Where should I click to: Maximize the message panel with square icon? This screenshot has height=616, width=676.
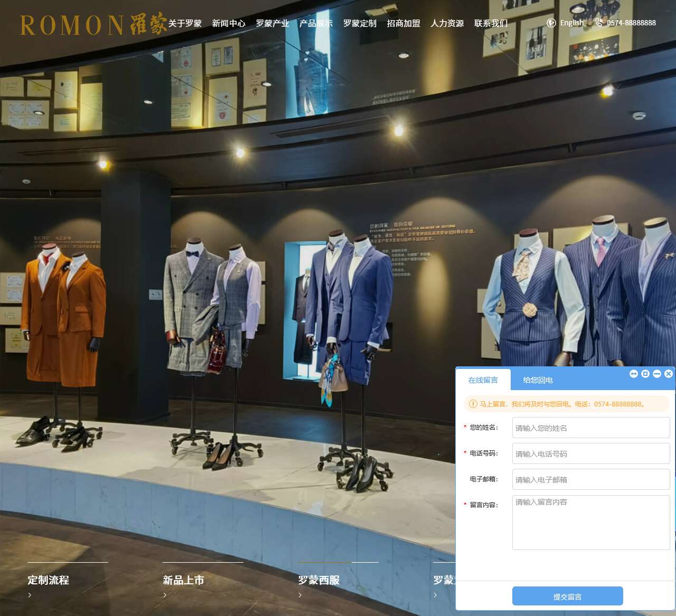pyautogui.click(x=645, y=374)
